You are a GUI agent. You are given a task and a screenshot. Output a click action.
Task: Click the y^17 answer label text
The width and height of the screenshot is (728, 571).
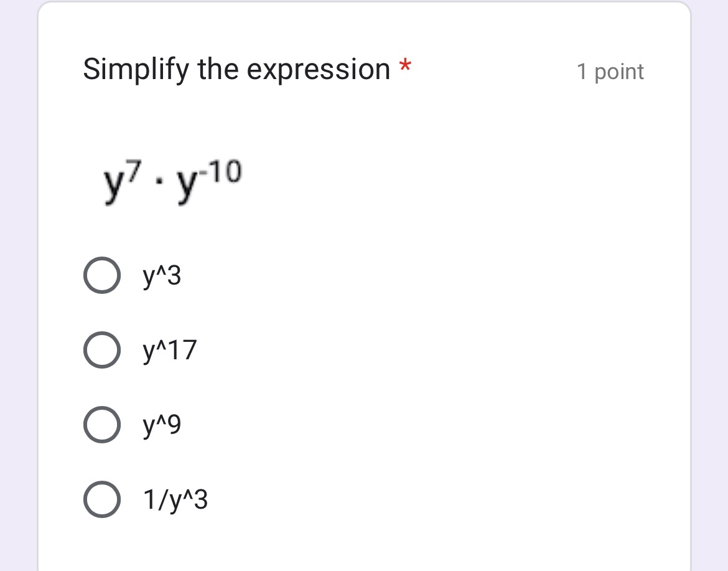[x=170, y=351]
